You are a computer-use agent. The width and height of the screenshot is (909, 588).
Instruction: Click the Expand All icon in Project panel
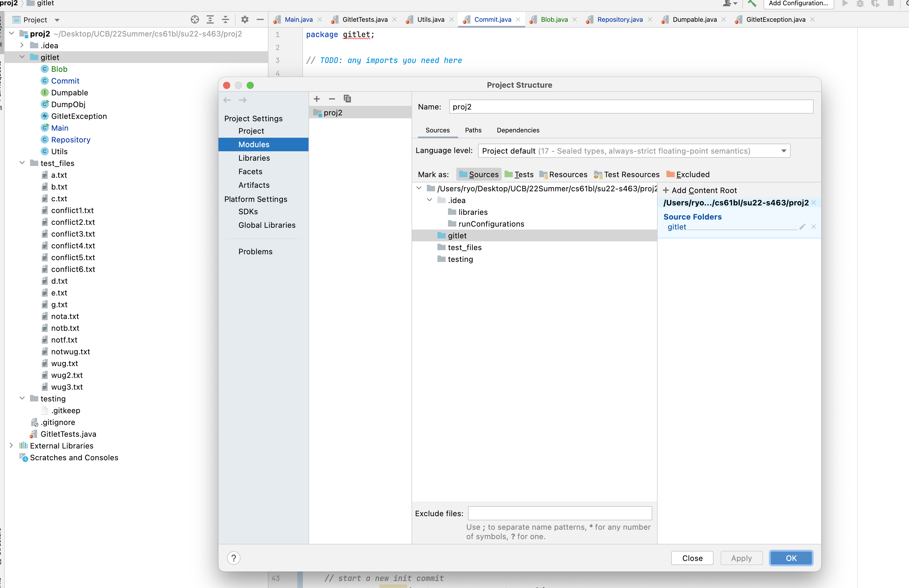[210, 19]
